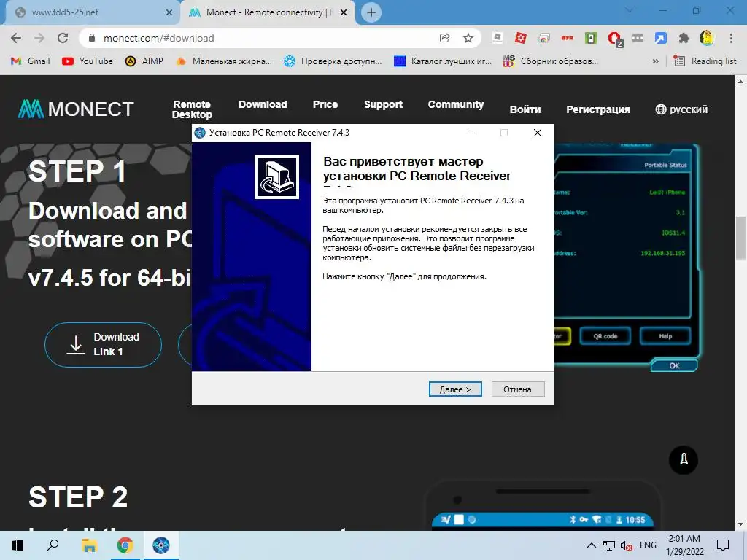Viewport: 747px width, 560px height.
Task: Close the Monect browser tab
Action: [x=344, y=12]
